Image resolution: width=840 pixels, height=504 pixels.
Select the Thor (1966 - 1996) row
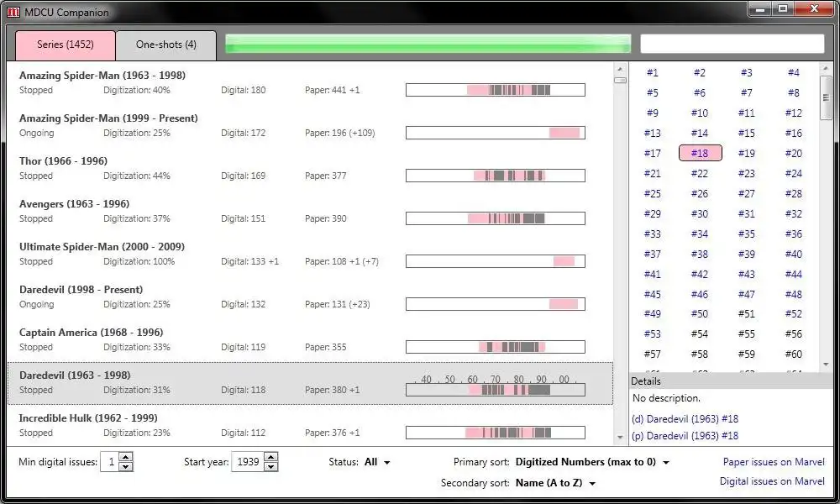[x=310, y=169]
